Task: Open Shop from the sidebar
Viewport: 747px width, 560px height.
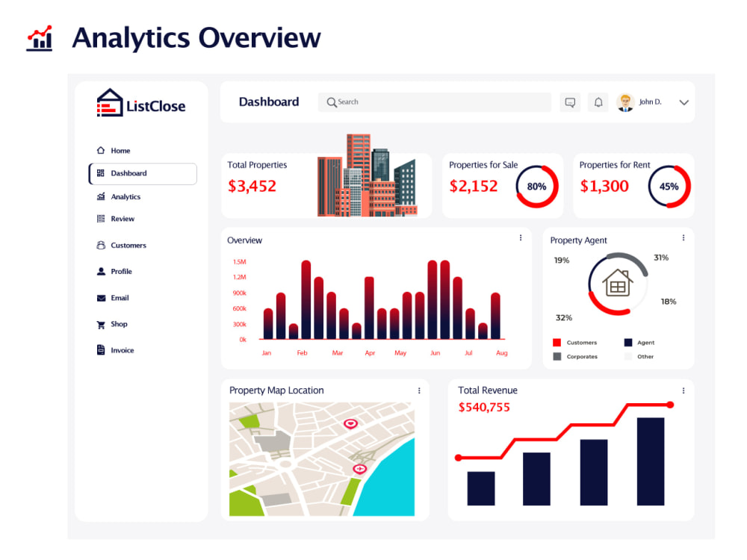Action: (119, 324)
